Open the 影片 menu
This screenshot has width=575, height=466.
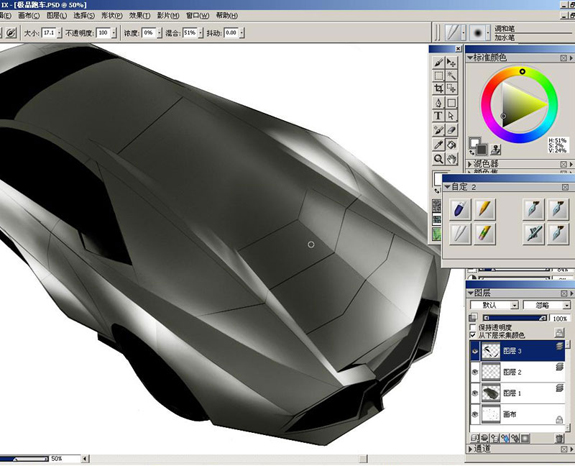(168, 15)
